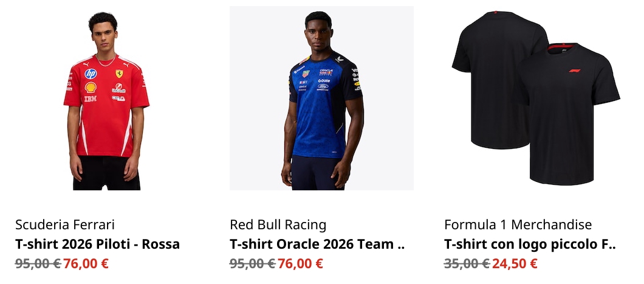Click the 24,50 € discounted price

[x=515, y=263]
